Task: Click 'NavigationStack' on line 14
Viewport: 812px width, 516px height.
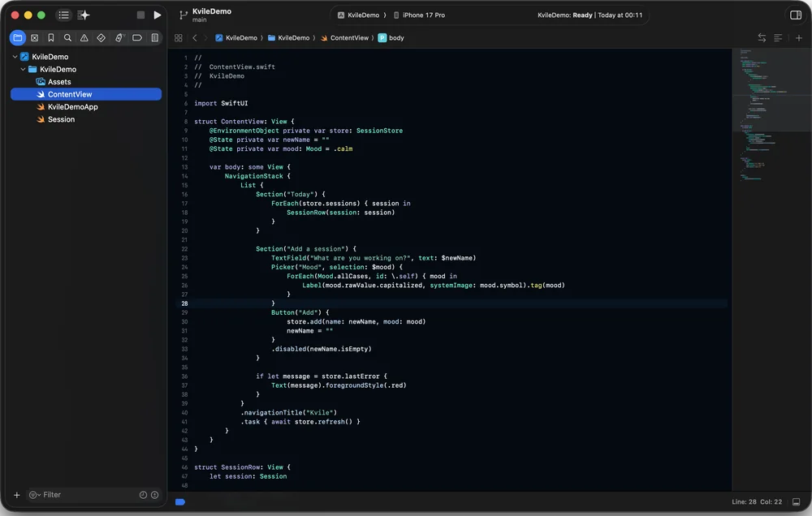Action: 253,177
